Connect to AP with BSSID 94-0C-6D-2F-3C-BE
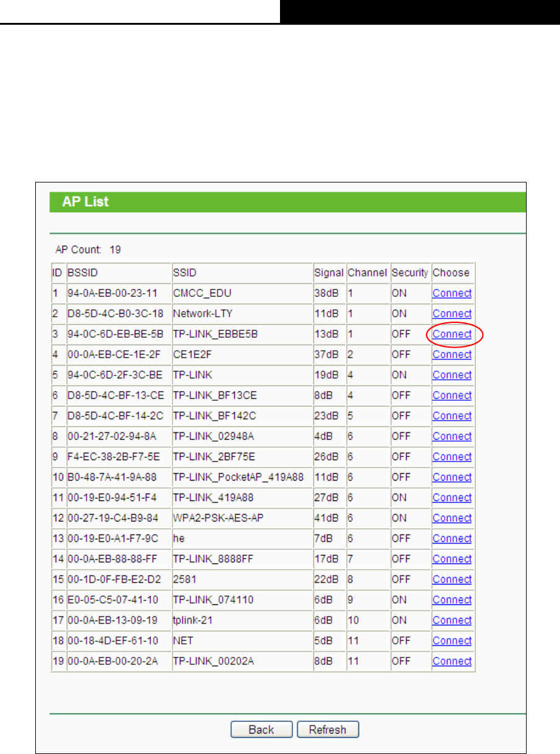 click(452, 375)
